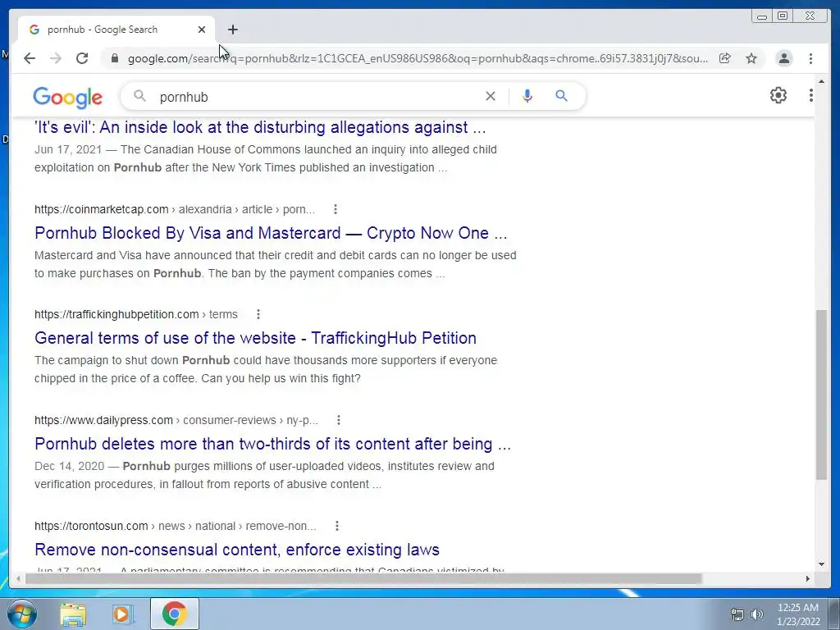This screenshot has width=840, height=630.
Task: Open more options for traffickinghubpetition.com result
Action: pyautogui.click(x=258, y=314)
